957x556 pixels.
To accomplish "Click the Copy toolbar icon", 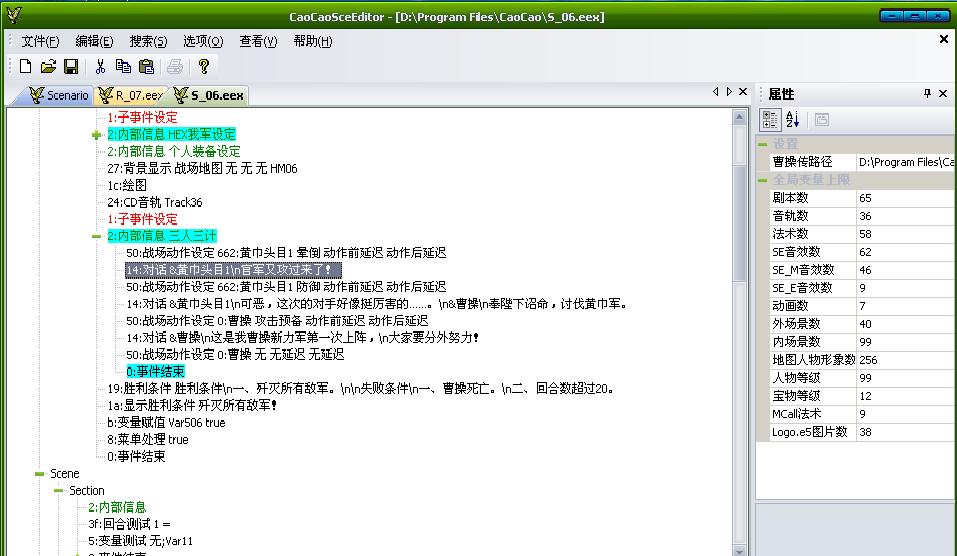I will [x=123, y=66].
